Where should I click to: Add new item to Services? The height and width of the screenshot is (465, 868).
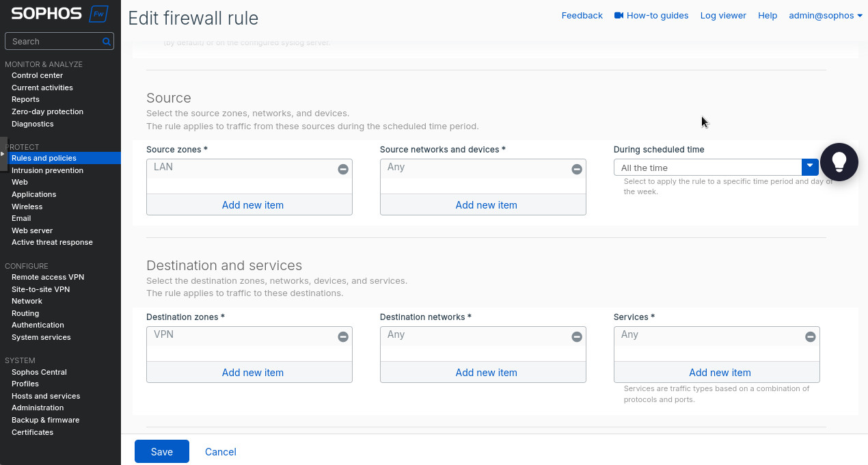point(719,373)
